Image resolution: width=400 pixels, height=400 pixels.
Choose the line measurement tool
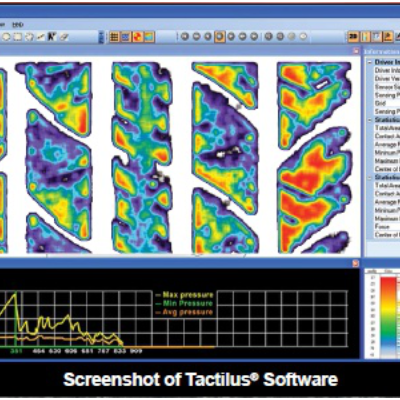pos(41,36)
